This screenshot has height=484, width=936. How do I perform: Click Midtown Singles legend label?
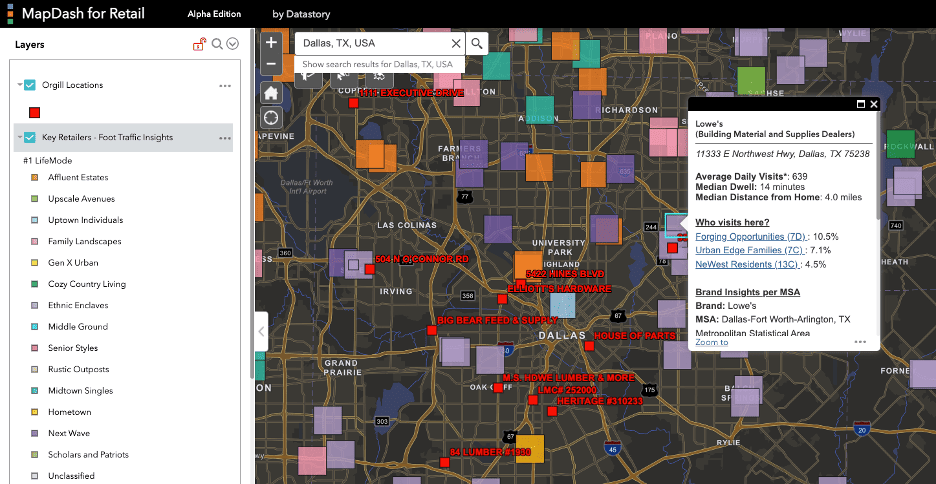80,391
